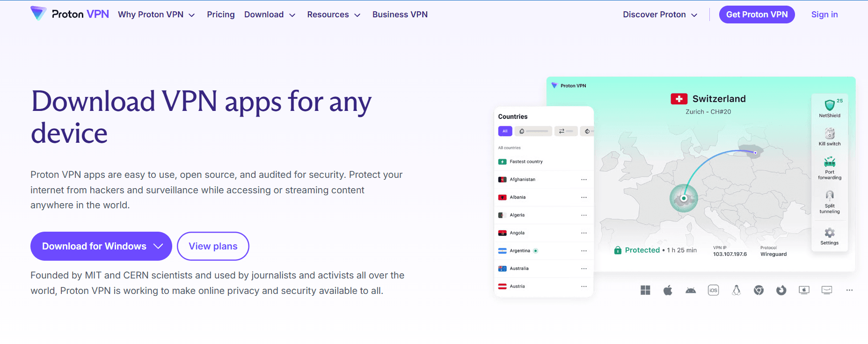Select the Android robot platform icon
This screenshot has height=344, width=868.
click(691, 291)
